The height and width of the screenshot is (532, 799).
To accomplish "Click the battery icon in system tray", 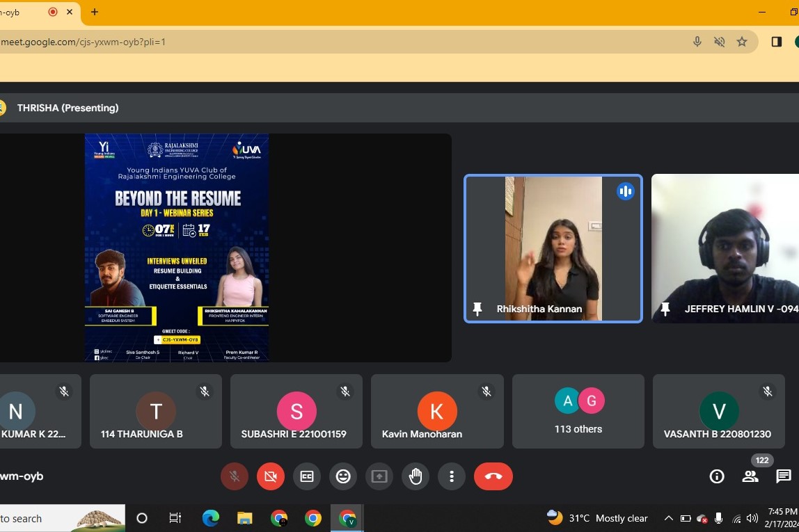I will tap(686, 519).
